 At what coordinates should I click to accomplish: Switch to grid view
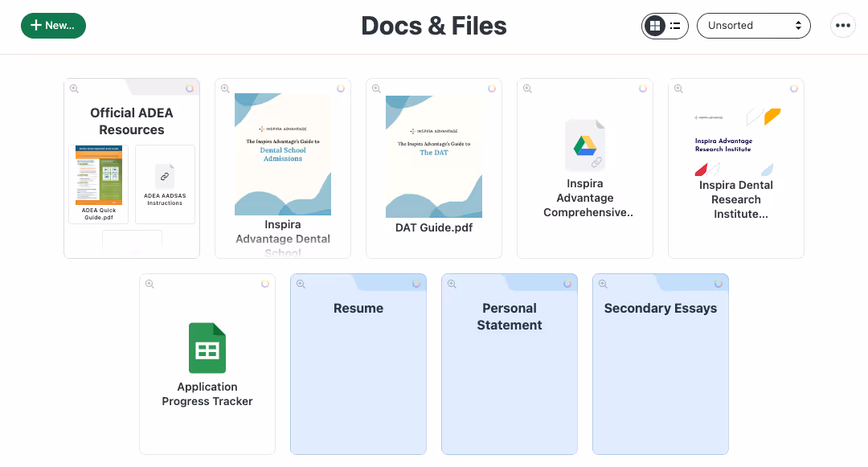654,26
